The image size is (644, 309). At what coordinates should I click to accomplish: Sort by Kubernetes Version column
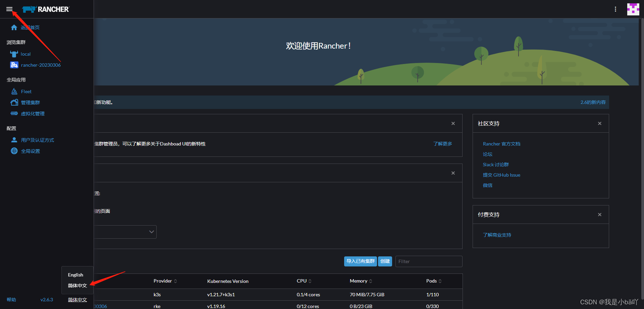point(228,281)
